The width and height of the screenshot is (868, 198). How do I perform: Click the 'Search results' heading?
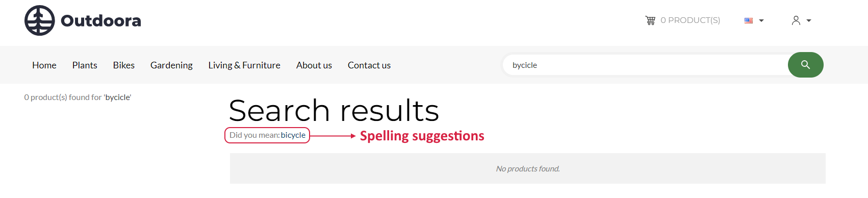coord(334,110)
